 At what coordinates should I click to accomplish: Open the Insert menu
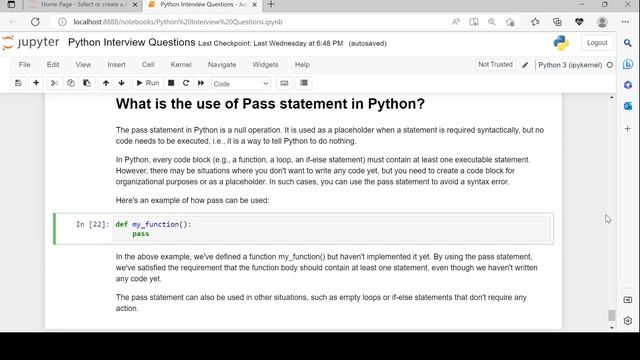[116, 64]
